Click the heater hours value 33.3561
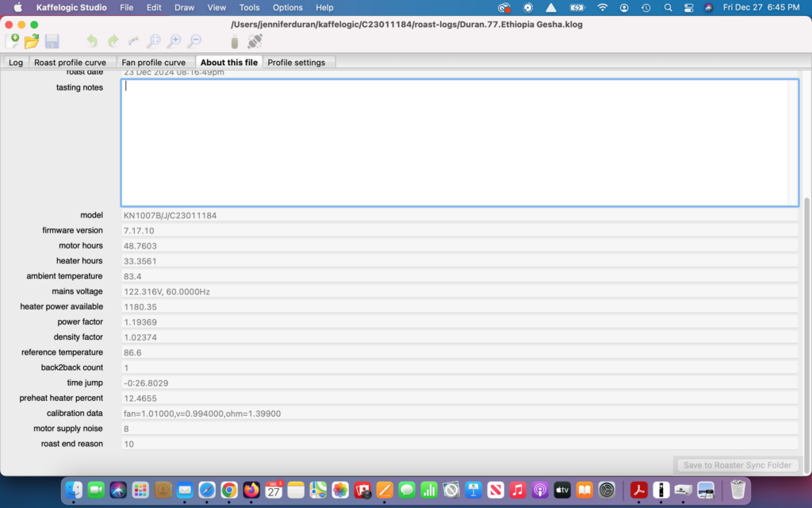812x508 pixels. (459, 261)
